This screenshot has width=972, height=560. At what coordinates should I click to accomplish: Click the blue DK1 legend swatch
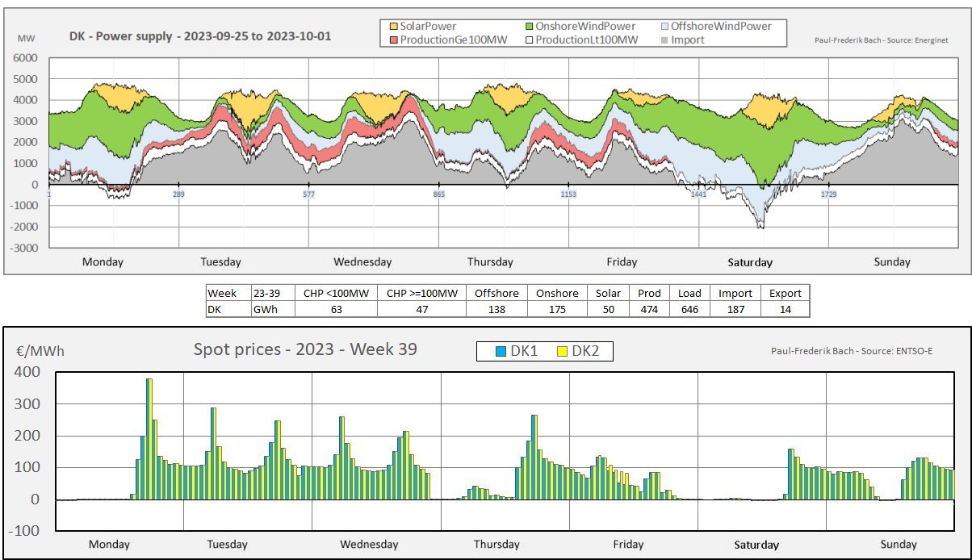click(501, 351)
